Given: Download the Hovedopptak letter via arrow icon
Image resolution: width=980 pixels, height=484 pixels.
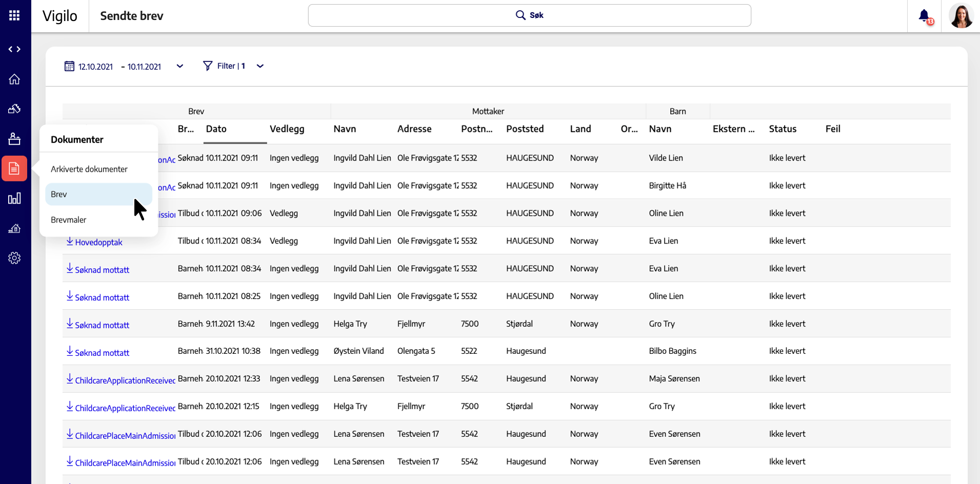Looking at the screenshot, I should click(x=70, y=241).
